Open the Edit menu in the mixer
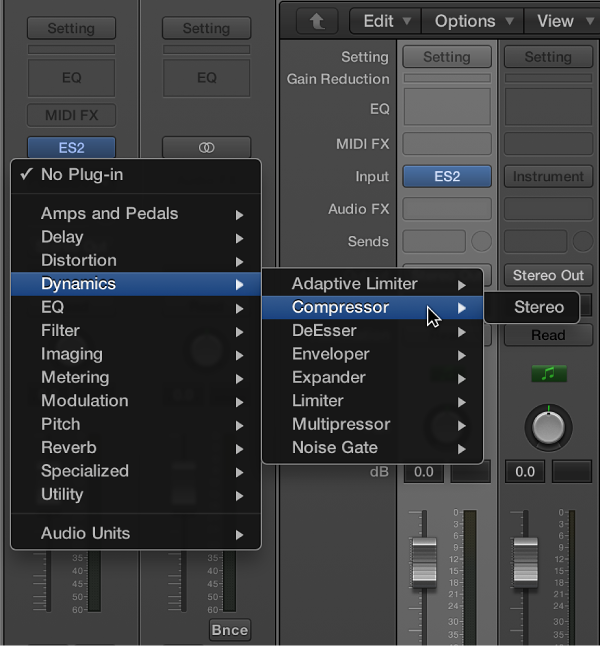Viewport: 602px width, 648px height. tap(385, 21)
